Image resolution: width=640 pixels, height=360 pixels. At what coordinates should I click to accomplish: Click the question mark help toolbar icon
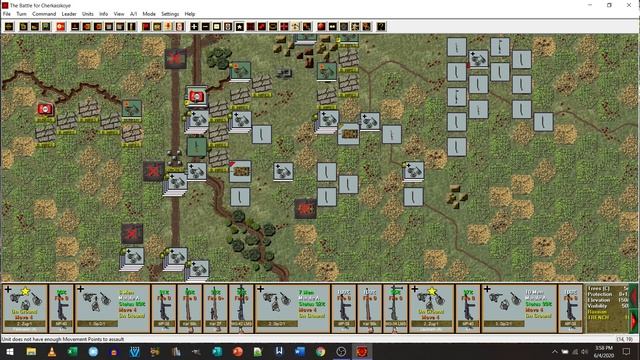(381, 27)
